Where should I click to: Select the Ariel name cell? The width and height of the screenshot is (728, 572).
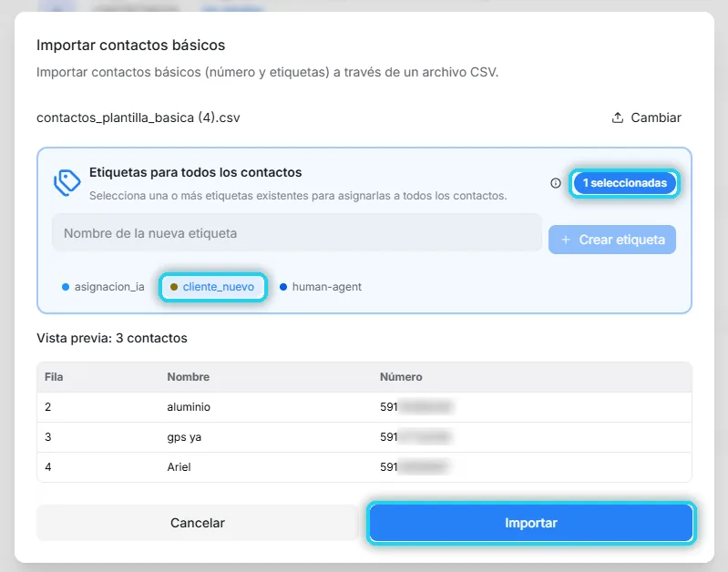pos(179,467)
